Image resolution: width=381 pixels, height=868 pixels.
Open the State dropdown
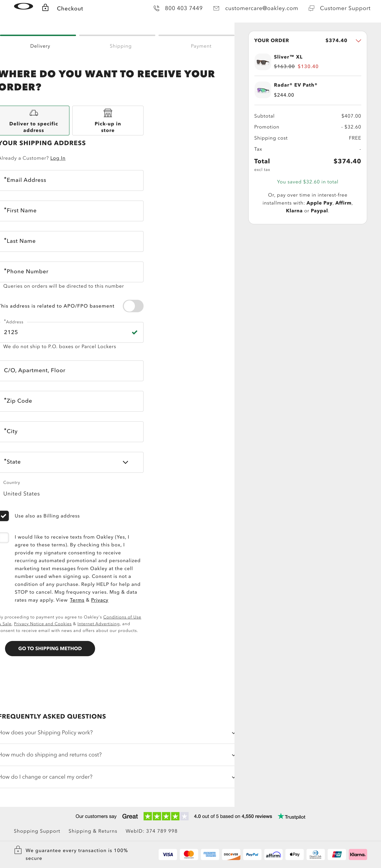(125, 462)
